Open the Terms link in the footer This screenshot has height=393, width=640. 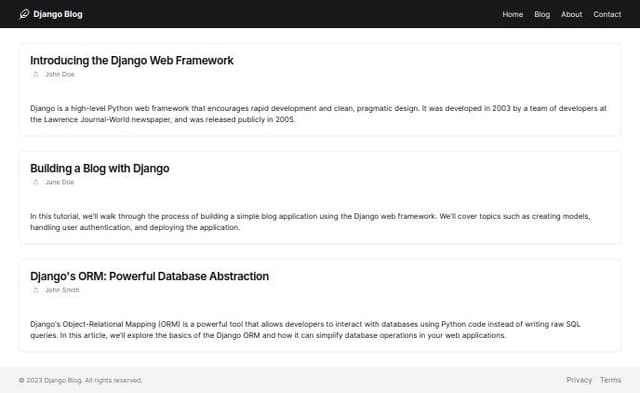click(x=610, y=380)
